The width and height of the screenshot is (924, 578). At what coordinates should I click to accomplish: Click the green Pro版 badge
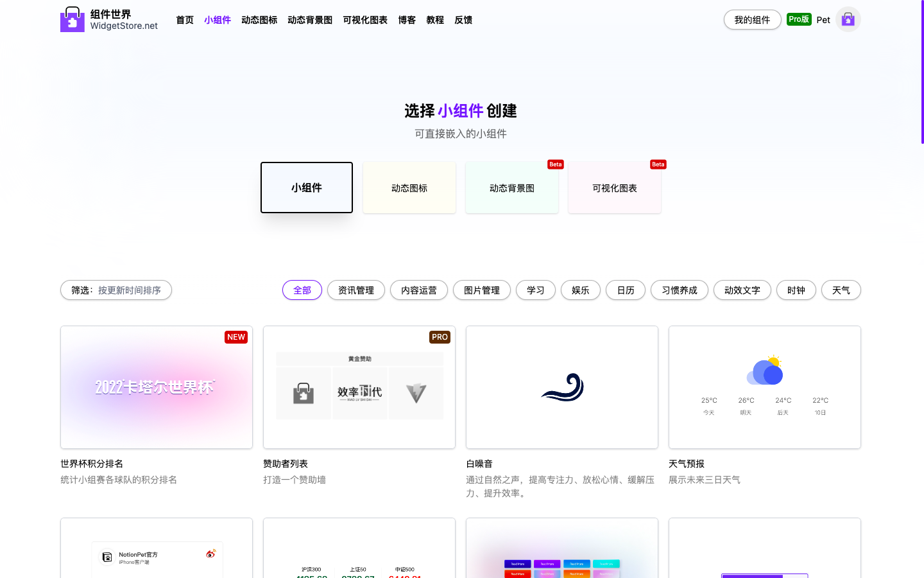tap(799, 19)
